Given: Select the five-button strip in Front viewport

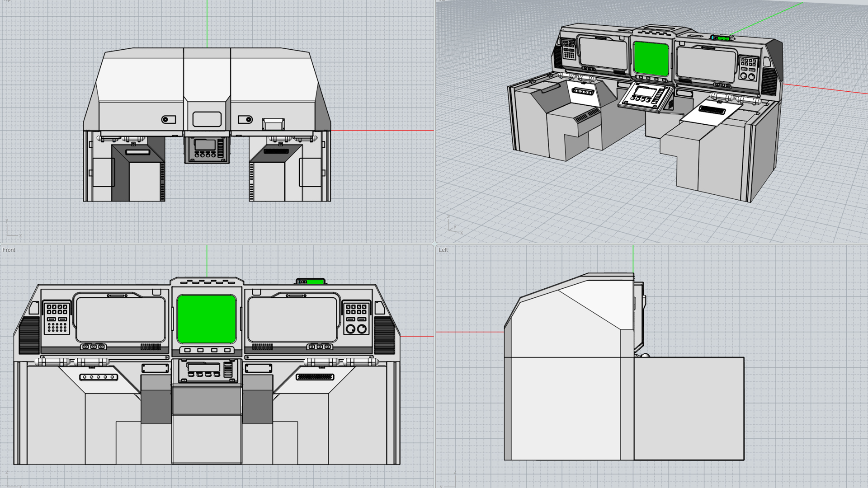Looking at the screenshot, I should 99,377.
